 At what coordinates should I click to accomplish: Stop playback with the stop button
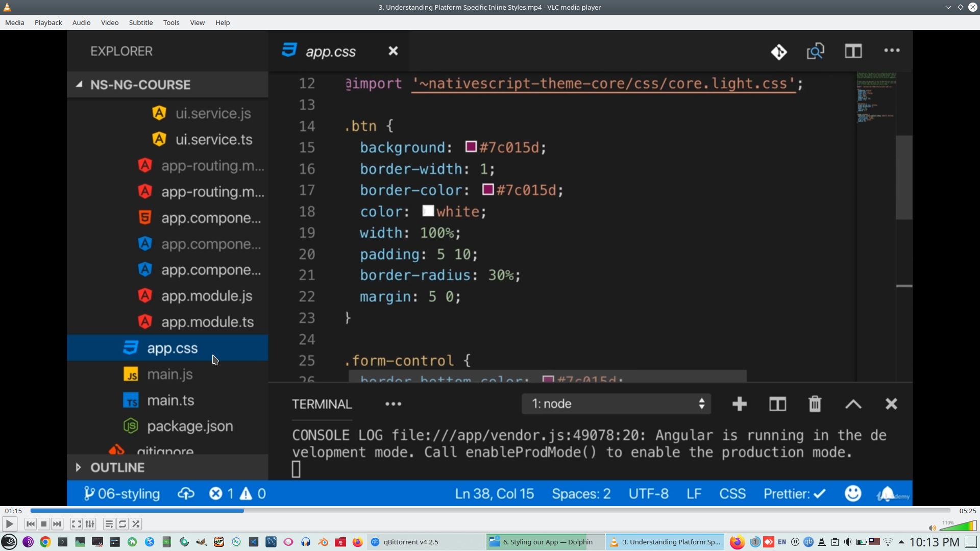click(x=44, y=524)
